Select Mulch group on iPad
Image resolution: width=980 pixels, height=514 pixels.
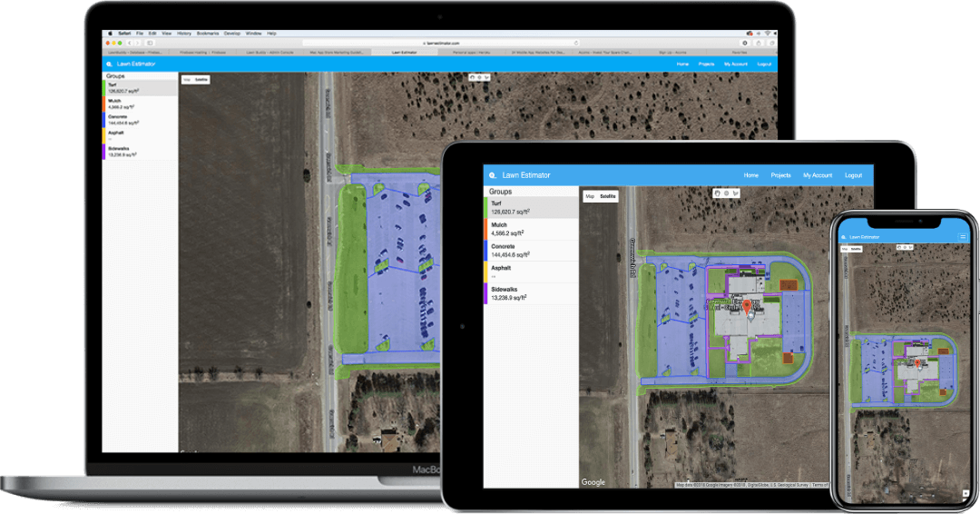(531, 229)
